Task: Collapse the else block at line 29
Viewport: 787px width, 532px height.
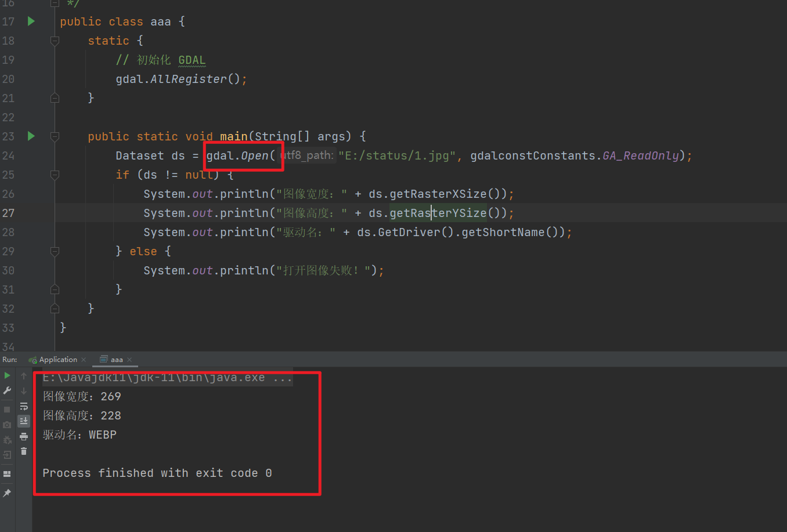Action: pos(54,251)
